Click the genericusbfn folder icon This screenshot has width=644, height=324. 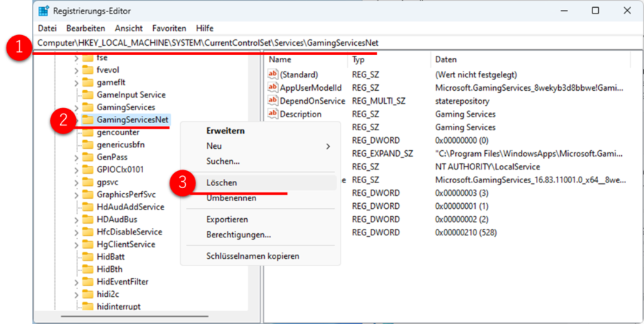click(87, 144)
